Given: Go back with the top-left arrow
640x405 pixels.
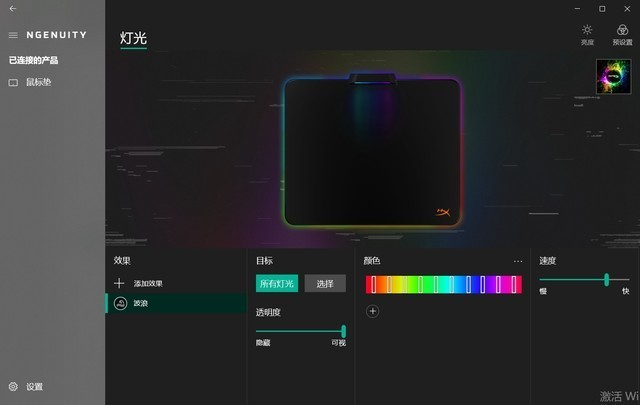Looking at the screenshot, I should (x=13, y=8).
